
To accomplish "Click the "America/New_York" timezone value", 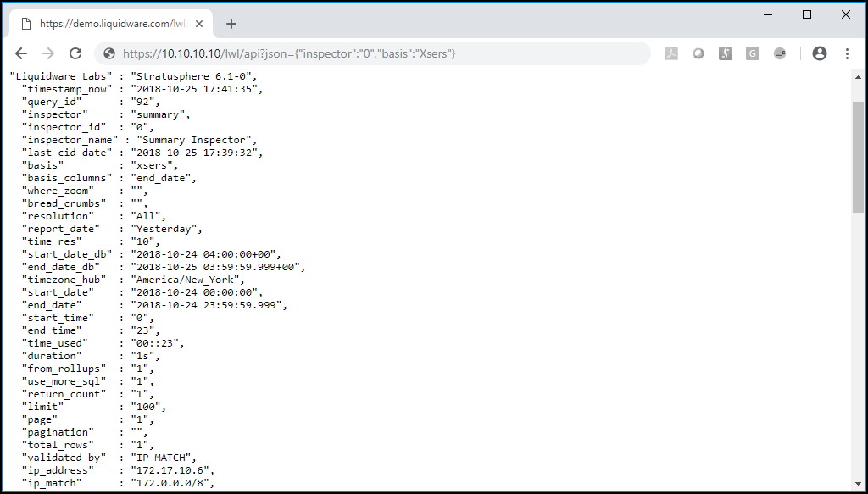I will [x=187, y=280].
